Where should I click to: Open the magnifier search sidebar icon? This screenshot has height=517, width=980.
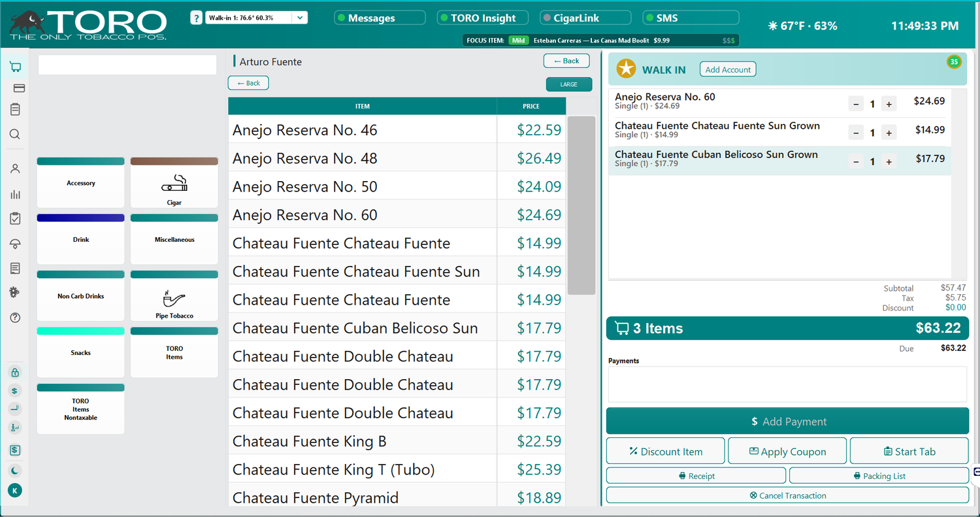pos(15,135)
